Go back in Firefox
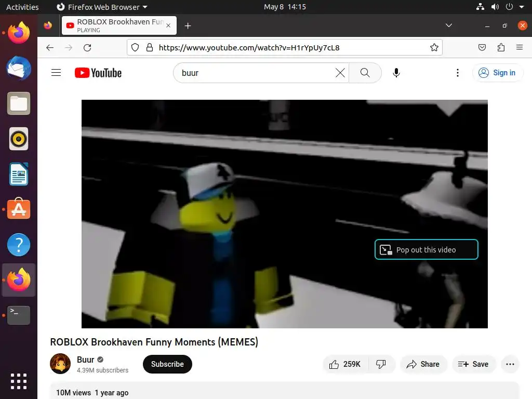The height and width of the screenshot is (399, 532). (50, 47)
